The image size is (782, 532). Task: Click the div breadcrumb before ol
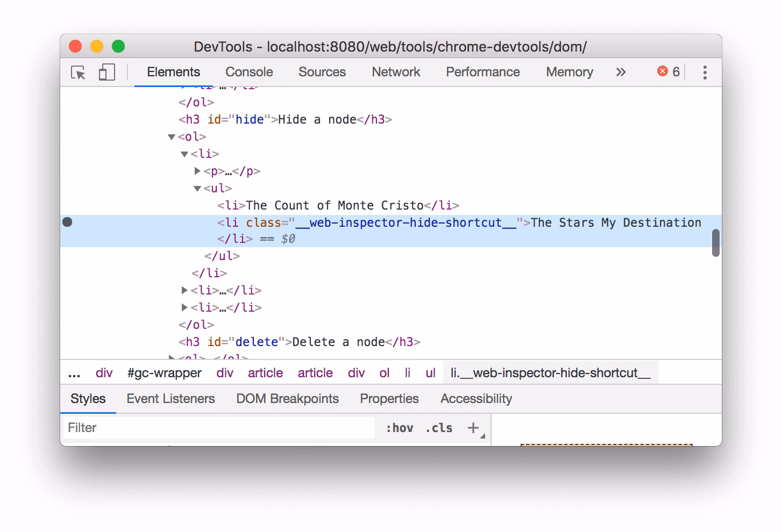coord(356,373)
